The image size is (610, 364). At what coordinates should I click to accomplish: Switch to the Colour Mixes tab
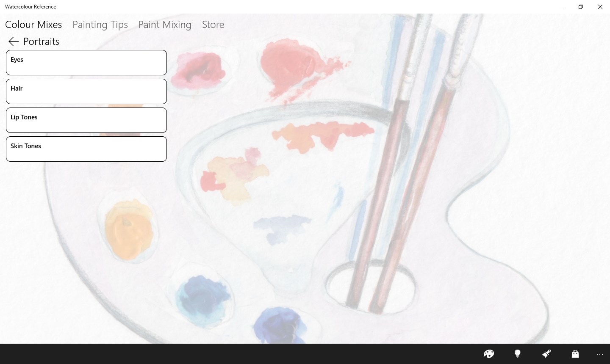click(33, 25)
